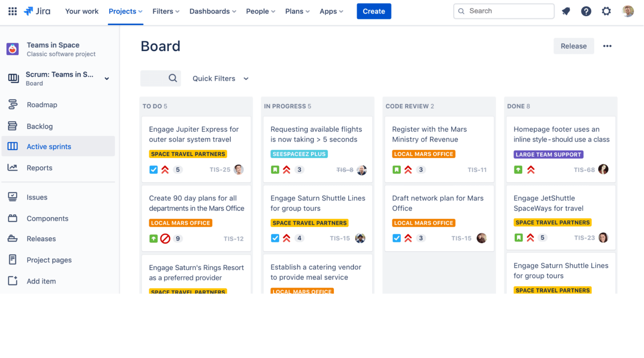
Task: Click the CODE REVIEW 2 column header
Action: tap(409, 106)
